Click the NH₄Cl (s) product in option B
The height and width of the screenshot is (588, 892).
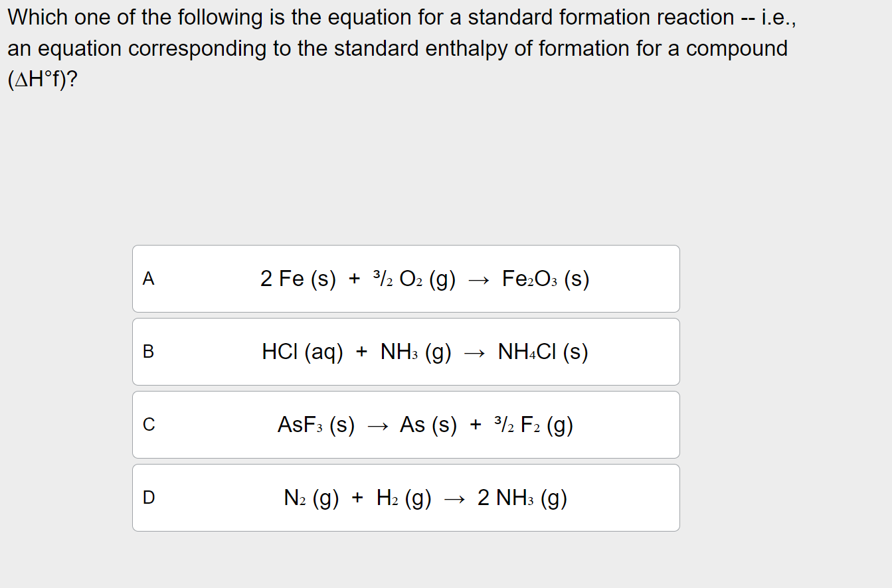click(x=543, y=352)
